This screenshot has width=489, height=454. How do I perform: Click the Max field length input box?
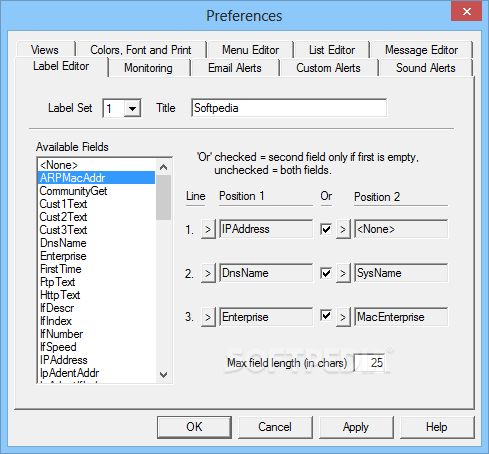click(x=369, y=363)
